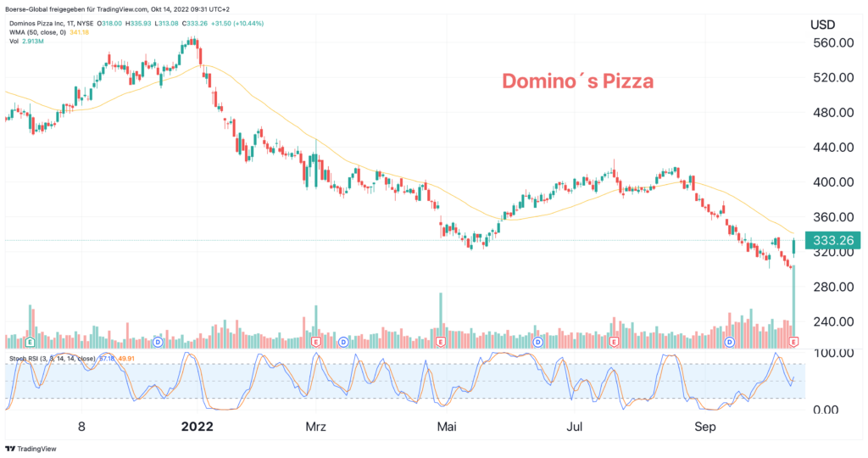Click the USD currency label

pos(822,25)
